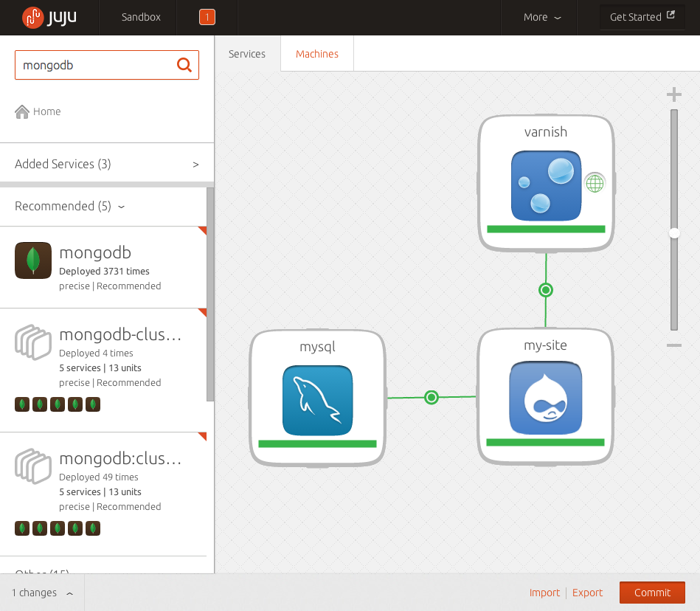This screenshot has width=700, height=611.
Task: Click the mongodb search input field
Action: coord(107,65)
